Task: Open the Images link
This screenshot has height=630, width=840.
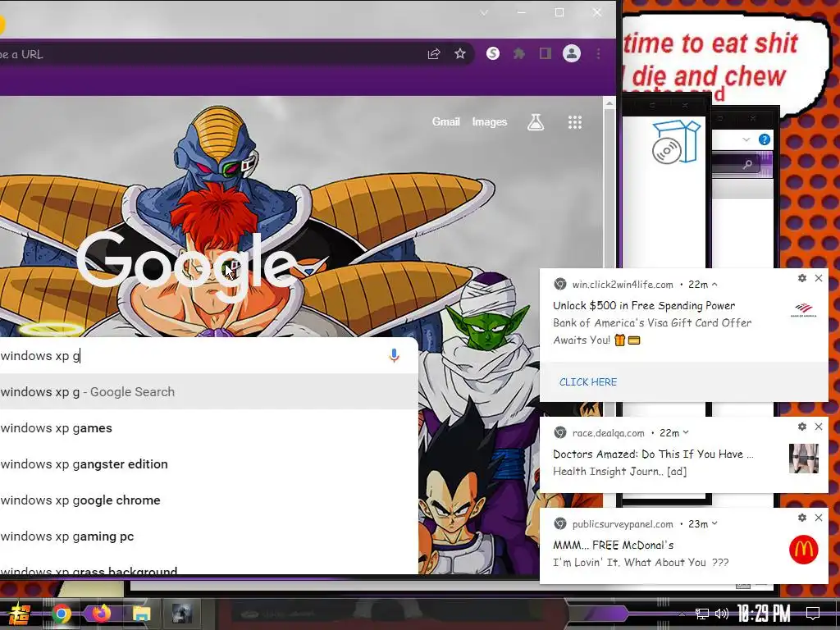Action: tap(490, 122)
